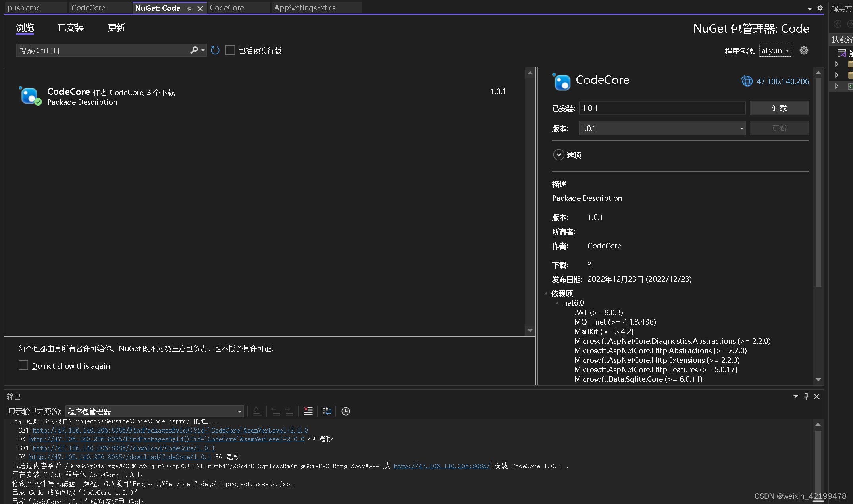The image size is (853, 504).
Task: Click Solution Explorer search box
Action: (841, 39)
